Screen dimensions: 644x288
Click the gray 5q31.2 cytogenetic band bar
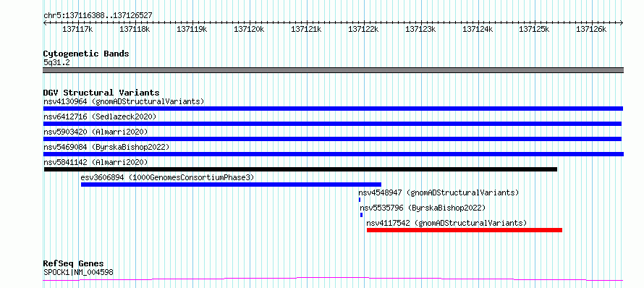(333, 70)
